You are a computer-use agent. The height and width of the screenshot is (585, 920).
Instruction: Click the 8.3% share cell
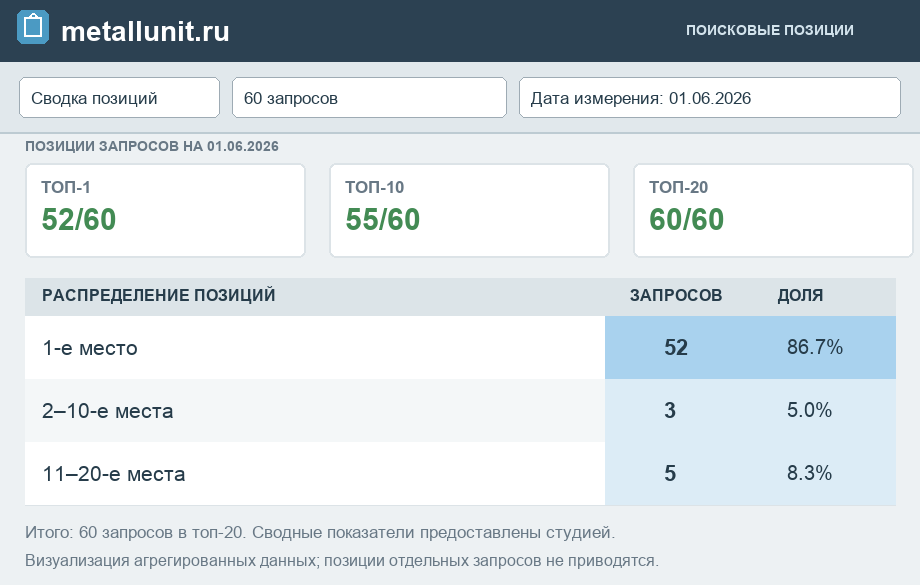click(810, 473)
